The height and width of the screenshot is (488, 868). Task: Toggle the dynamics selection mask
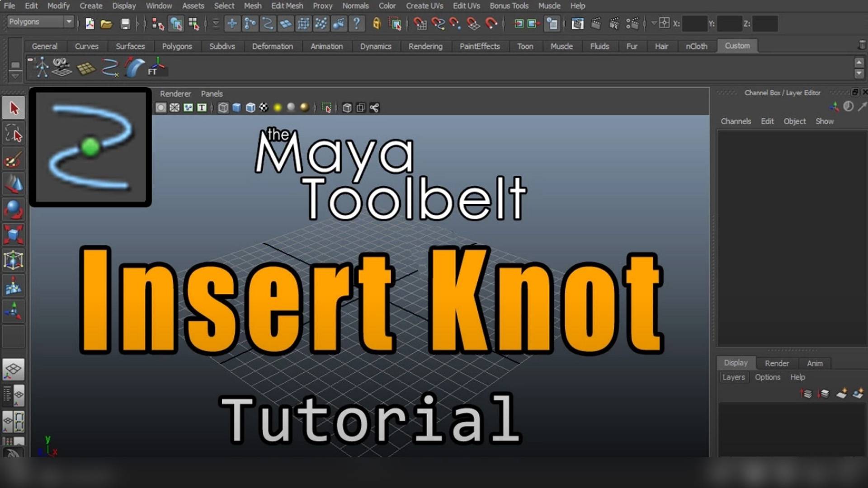[x=321, y=23]
